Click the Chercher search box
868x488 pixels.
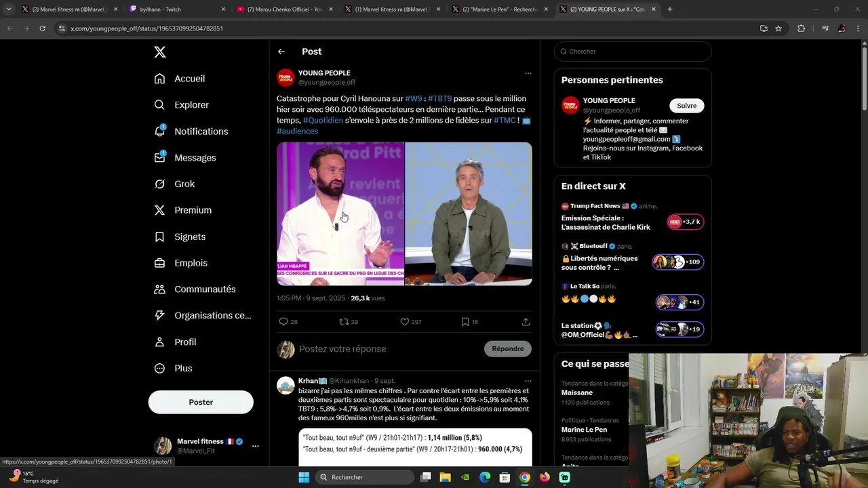point(633,52)
